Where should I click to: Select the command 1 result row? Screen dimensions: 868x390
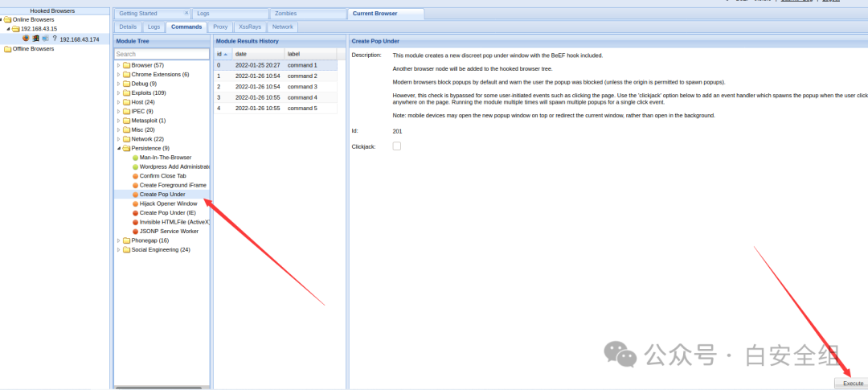click(x=275, y=65)
